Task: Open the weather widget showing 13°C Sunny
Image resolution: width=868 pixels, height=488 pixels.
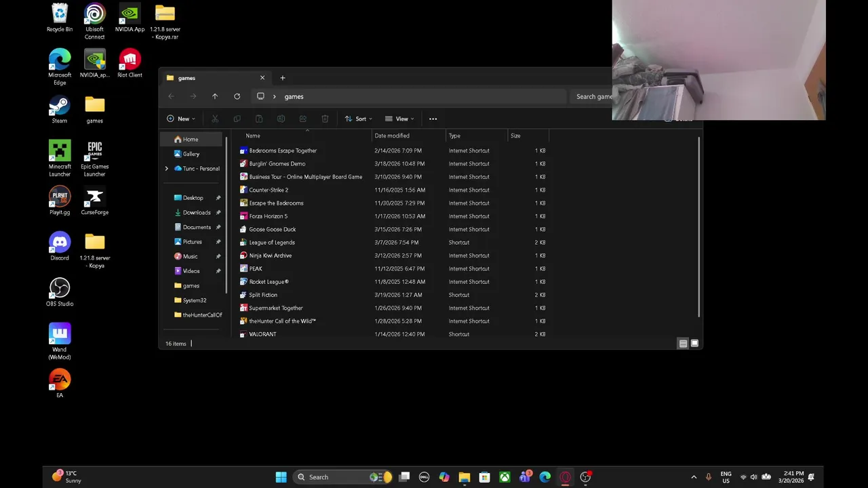Action: [x=66, y=477]
